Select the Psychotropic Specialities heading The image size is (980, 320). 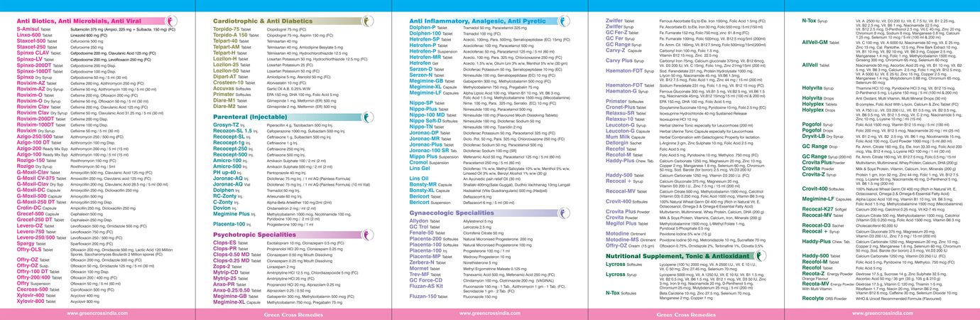(x=254, y=233)
